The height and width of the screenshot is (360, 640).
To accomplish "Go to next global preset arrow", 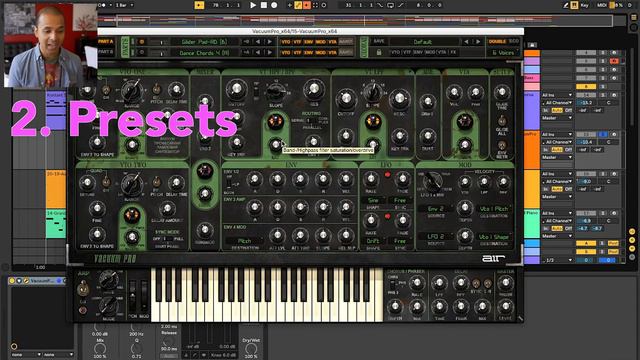I will (x=478, y=42).
